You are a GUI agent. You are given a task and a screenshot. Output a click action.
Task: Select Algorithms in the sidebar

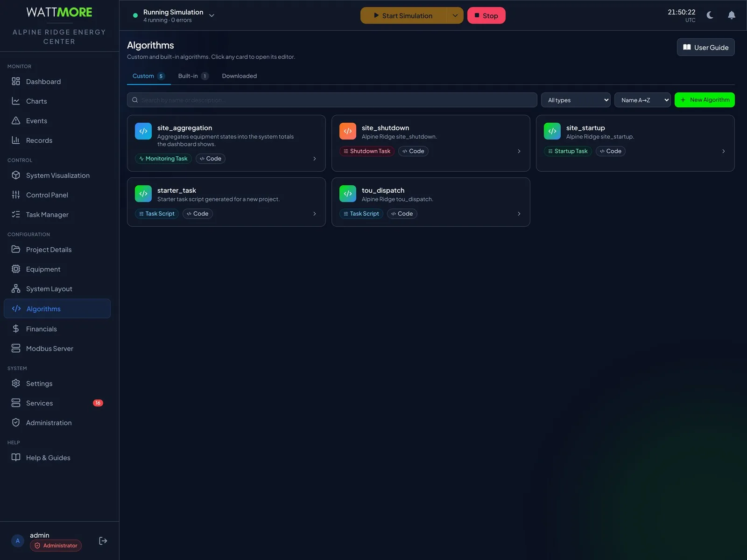tap(57, 308)
